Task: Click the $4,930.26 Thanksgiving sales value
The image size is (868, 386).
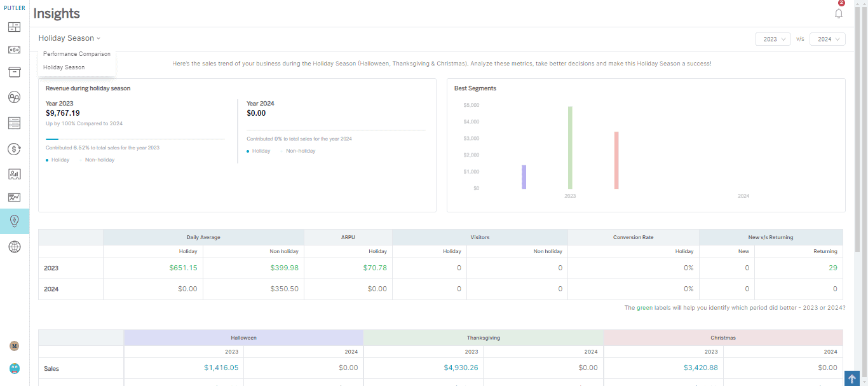Action: [461, 368]
